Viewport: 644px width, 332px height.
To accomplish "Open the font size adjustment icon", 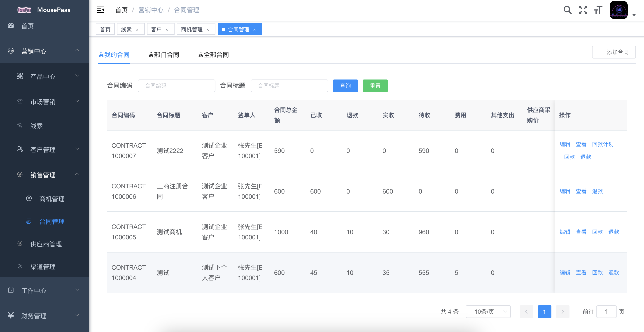I will point(598,10).
